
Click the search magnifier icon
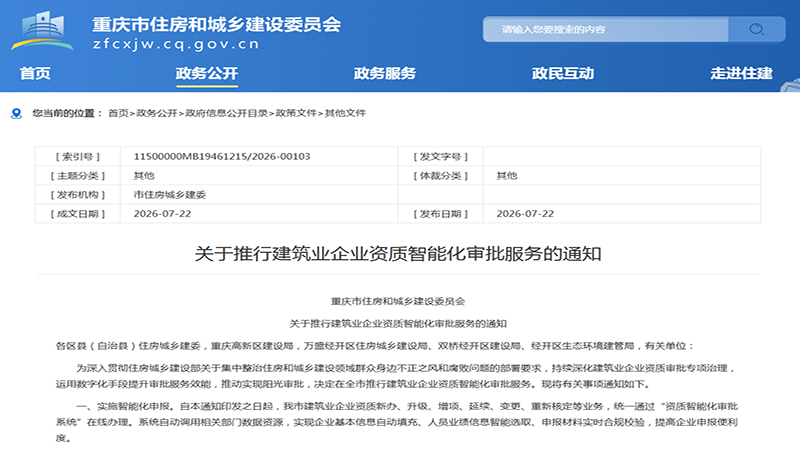[x=756, y=29]
